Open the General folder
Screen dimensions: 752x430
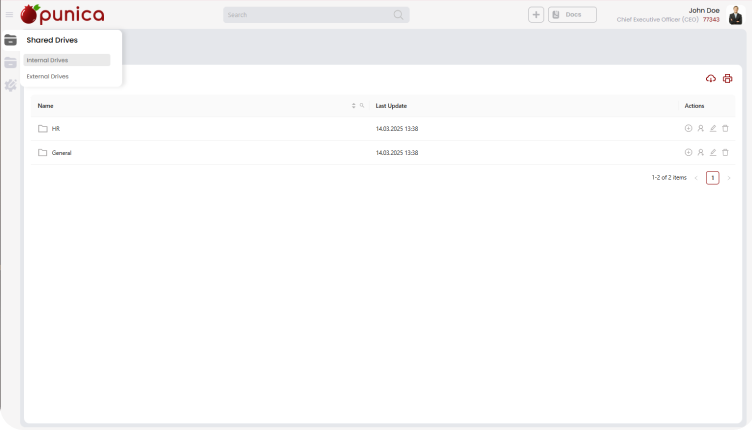(x=61, y=153)
